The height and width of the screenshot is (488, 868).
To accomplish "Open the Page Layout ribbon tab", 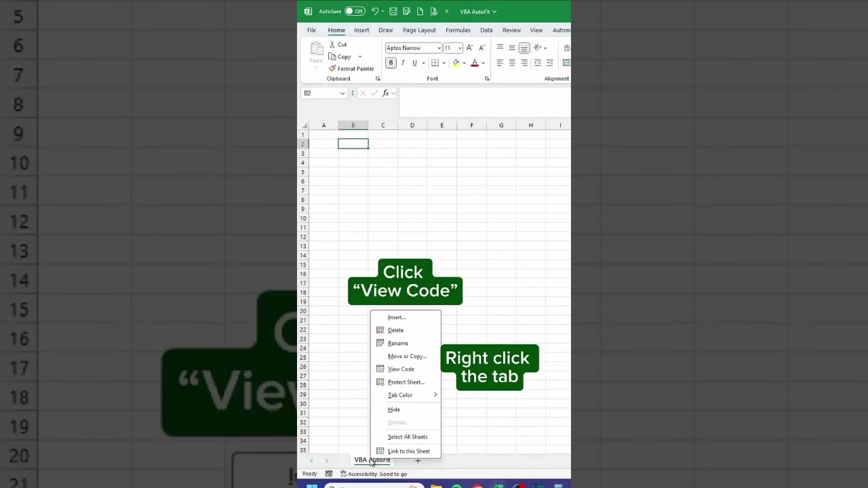I will [x=419, y=30].
